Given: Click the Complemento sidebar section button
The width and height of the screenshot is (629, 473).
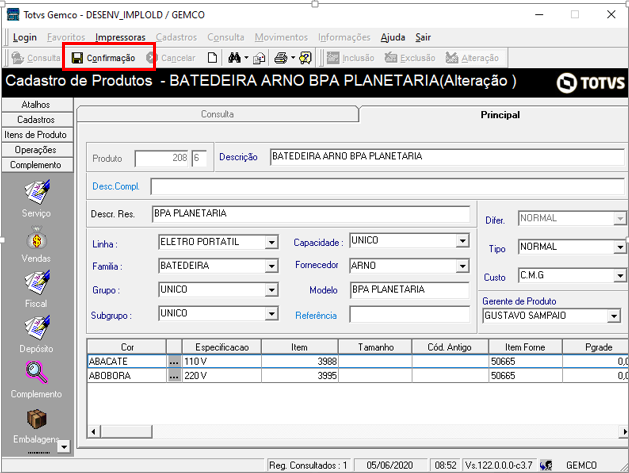Looking at the screenshot, I should [37, 165].
